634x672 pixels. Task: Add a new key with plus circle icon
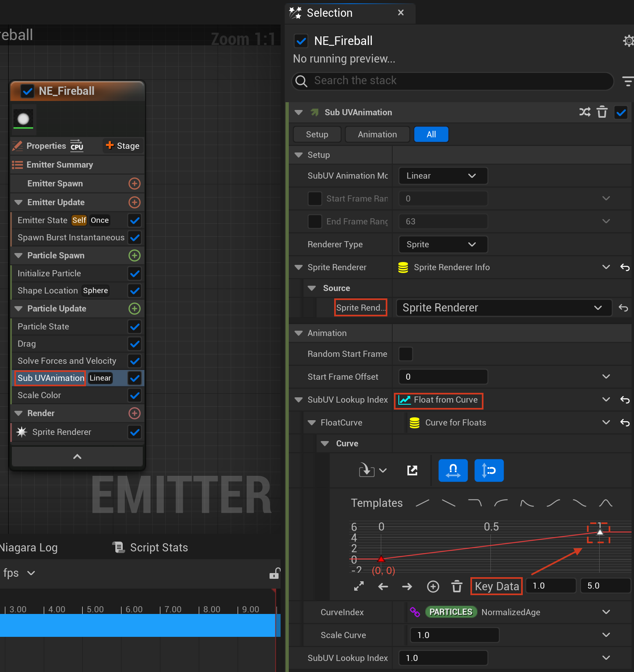433,587
